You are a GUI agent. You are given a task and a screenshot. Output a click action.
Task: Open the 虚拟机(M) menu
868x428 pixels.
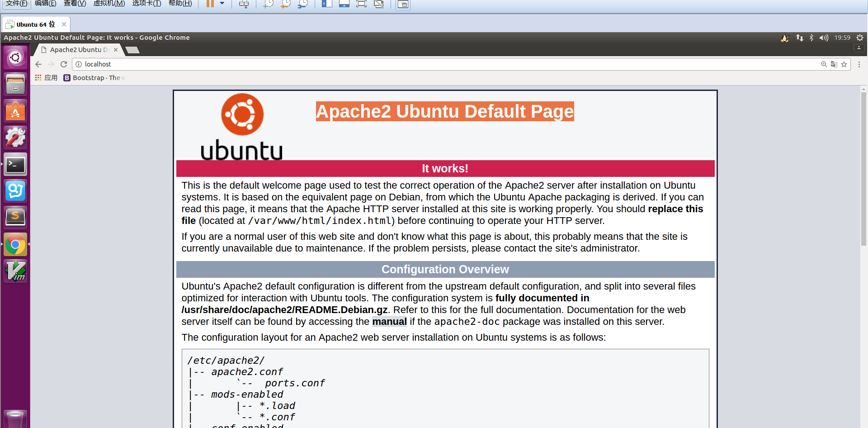point(109,4)
